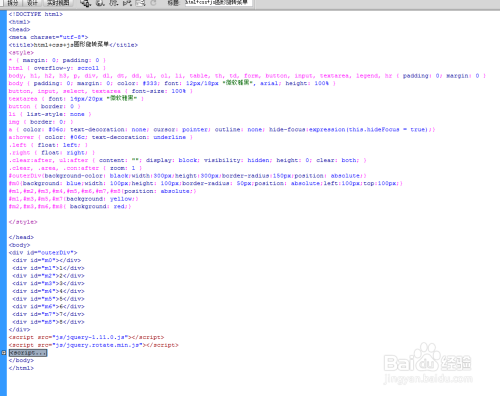500x396 pixels.
Task: Click the "background: yellow" rule line
Action: click(74, 199)
